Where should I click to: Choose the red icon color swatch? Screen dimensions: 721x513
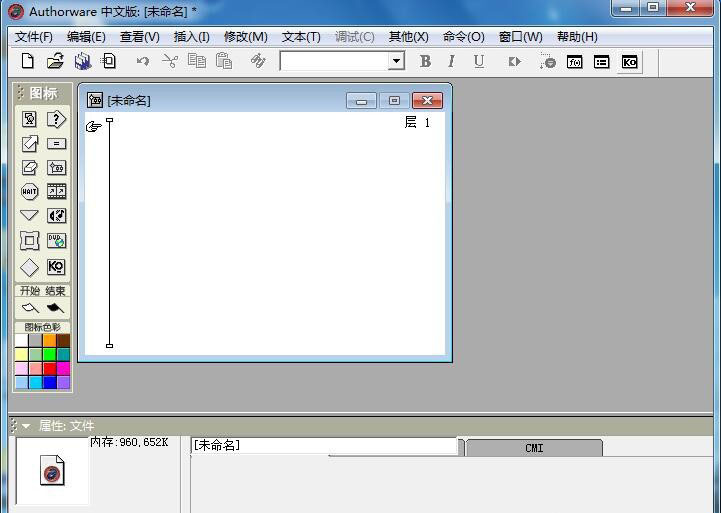(50, 369)
